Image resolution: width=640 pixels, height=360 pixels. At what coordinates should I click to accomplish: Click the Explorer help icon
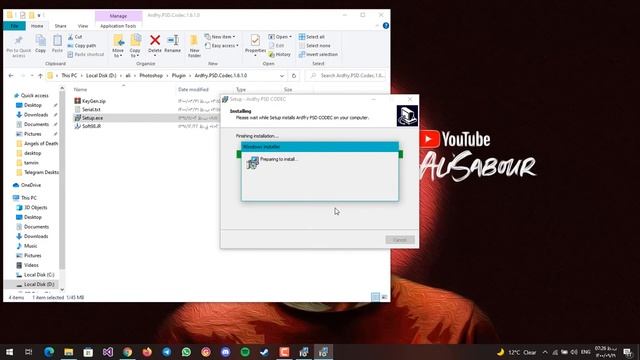point(386,26)
